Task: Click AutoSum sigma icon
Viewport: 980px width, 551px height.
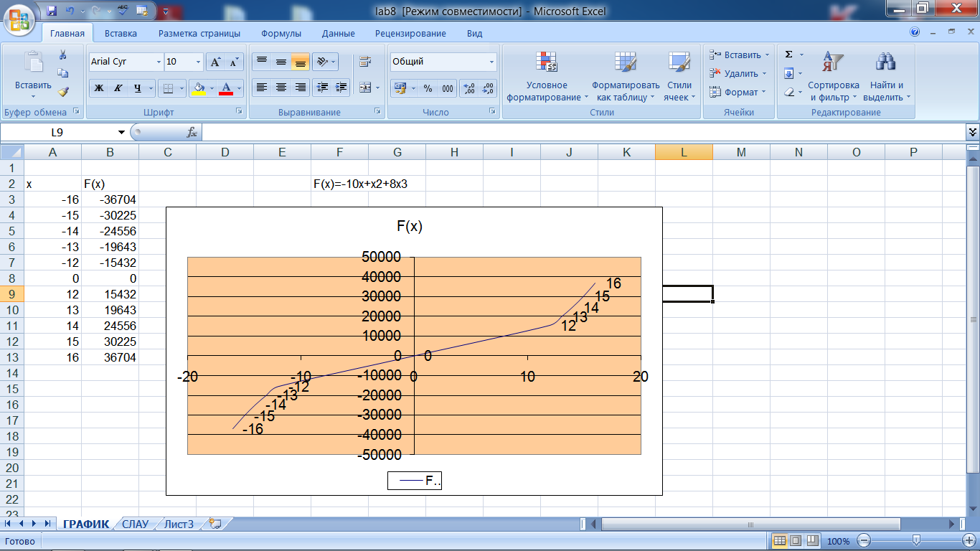Action: pos(788,55)
